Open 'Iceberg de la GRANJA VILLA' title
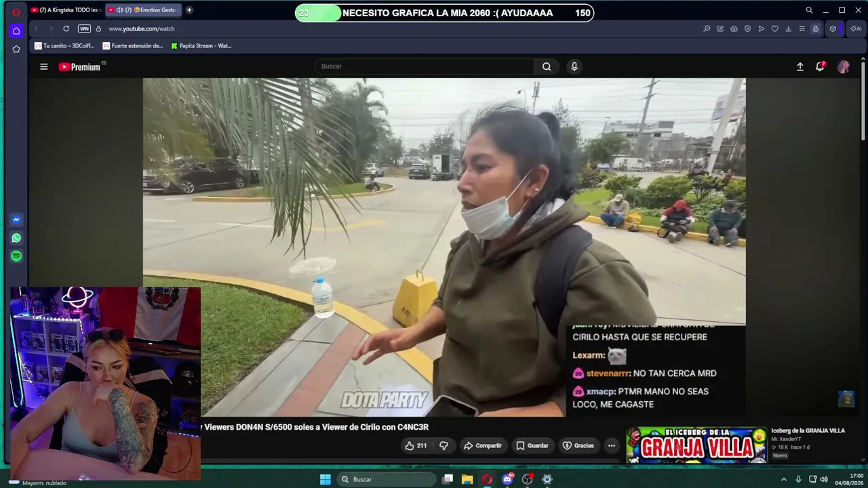Image resolution: width=868 pixels, height=488 pixels. [808, 430]
